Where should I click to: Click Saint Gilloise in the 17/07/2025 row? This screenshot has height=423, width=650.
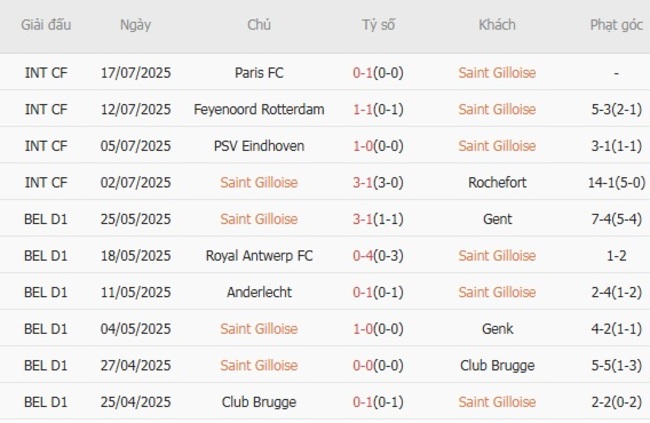(497, 72)
